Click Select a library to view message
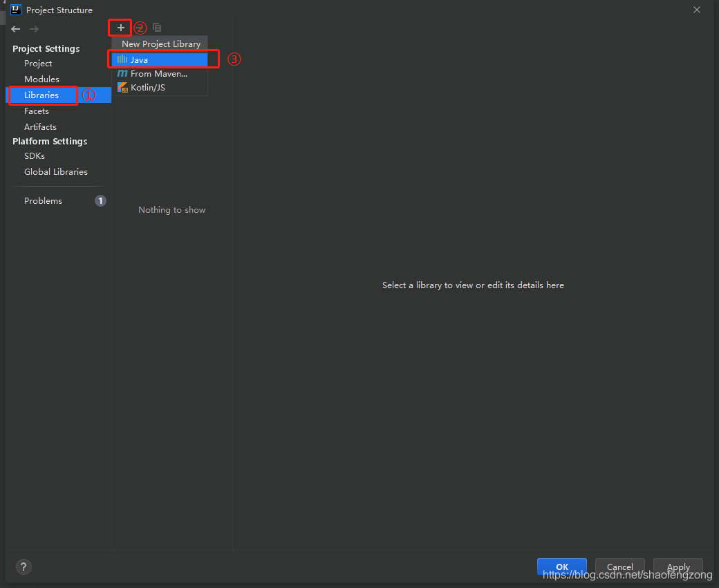The height and width of the screenshot is (588, 719). (473, 285)
